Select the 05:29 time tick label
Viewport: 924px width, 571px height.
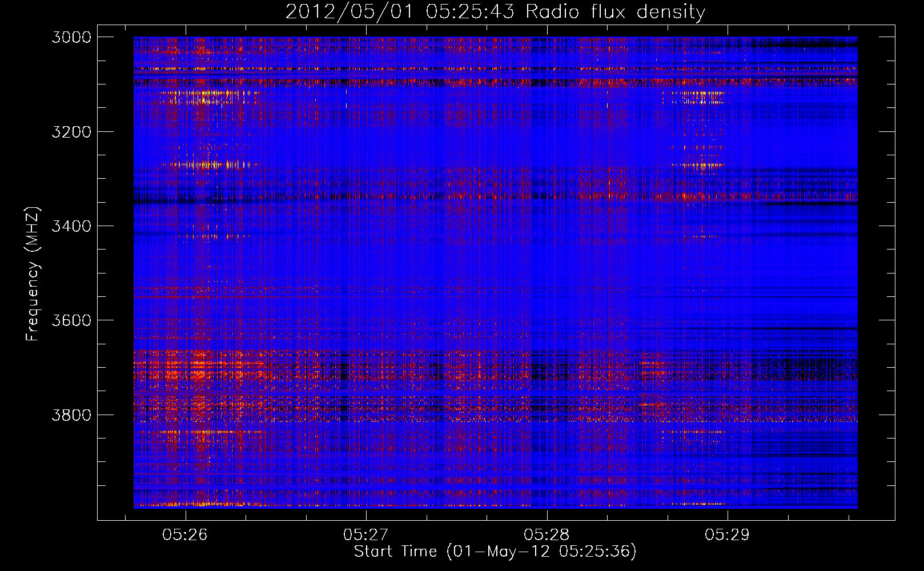pos(727,534)
